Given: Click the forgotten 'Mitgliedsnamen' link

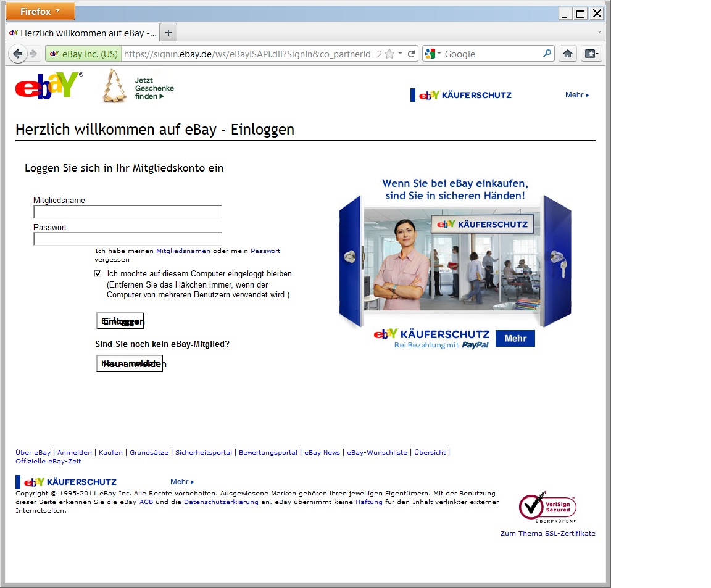Looking at the screenshot, I should point(183,251).
